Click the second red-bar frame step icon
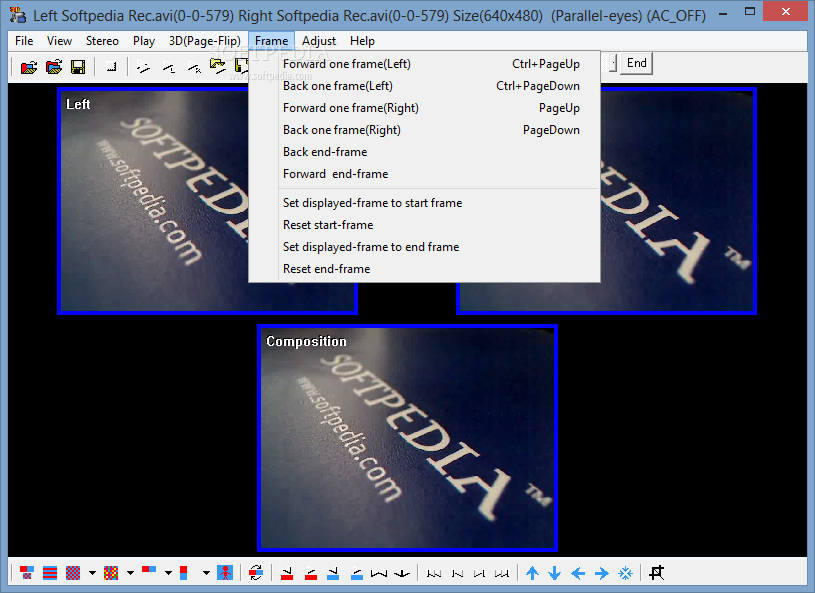 pyautogui.click(x=311, y=573)
